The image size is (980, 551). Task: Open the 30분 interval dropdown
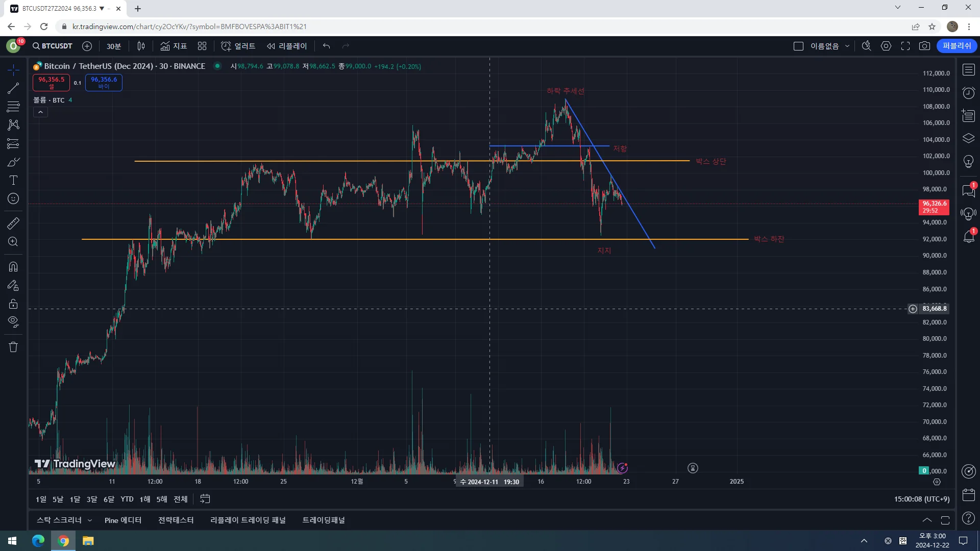click(113, 46)
